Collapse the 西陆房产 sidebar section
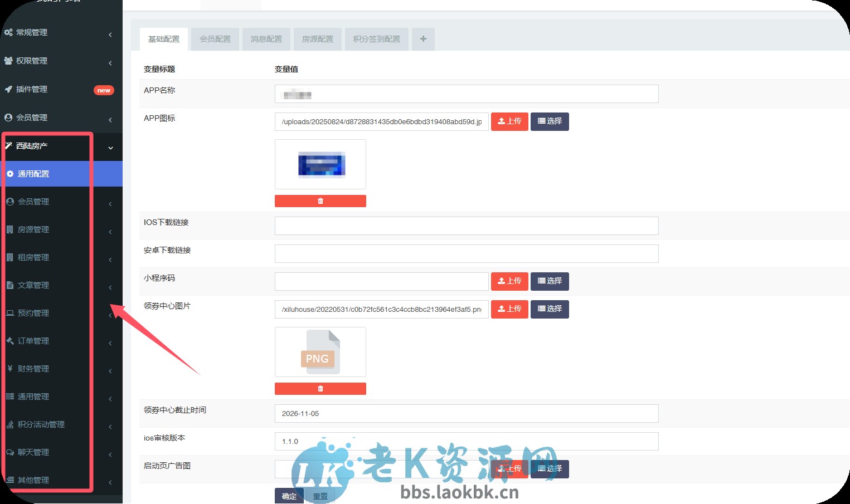The image size is (850, 504). pos(109,146)
